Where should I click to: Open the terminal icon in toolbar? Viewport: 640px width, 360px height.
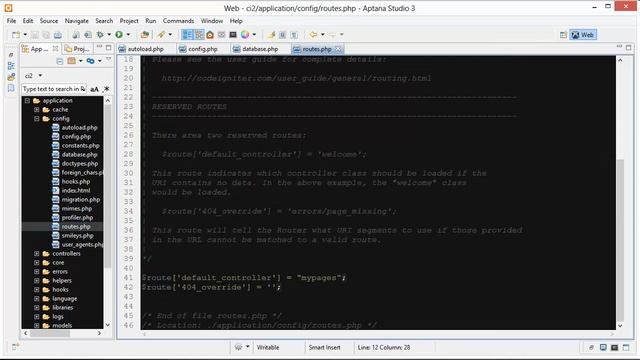233,35
